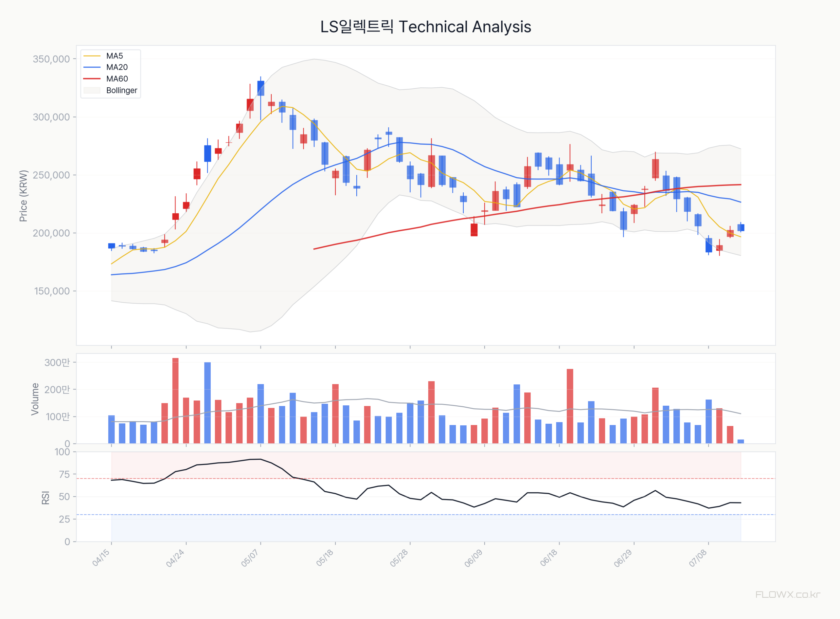Click the 200만 volume axis tick label
The width and height of the screenshot is (840, 619).
click(57, 390)
